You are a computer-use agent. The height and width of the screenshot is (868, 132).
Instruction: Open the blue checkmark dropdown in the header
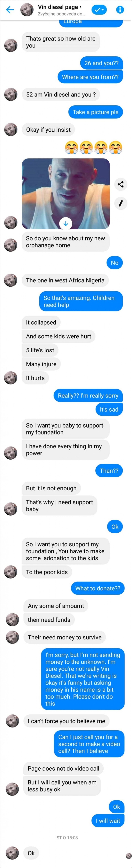click(x=99, y=10)
